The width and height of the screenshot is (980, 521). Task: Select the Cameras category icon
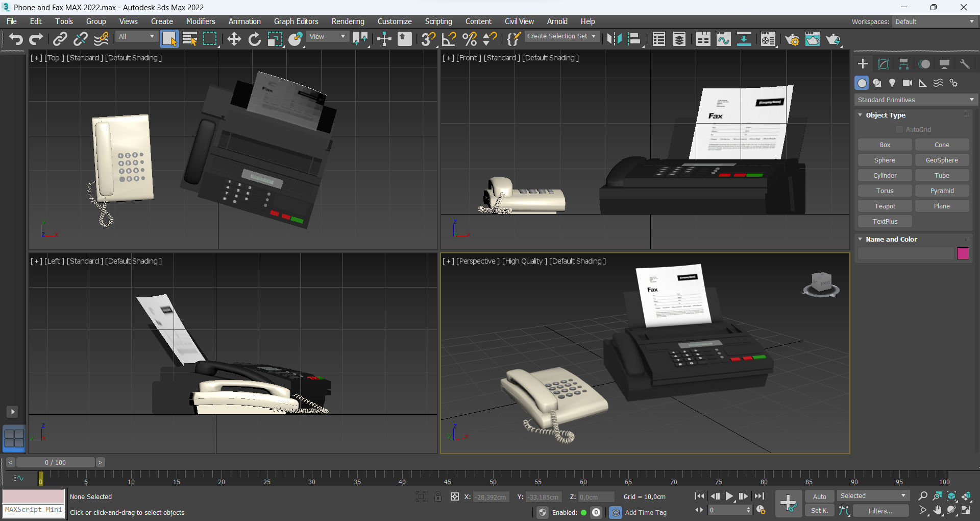tap(908, 83)
